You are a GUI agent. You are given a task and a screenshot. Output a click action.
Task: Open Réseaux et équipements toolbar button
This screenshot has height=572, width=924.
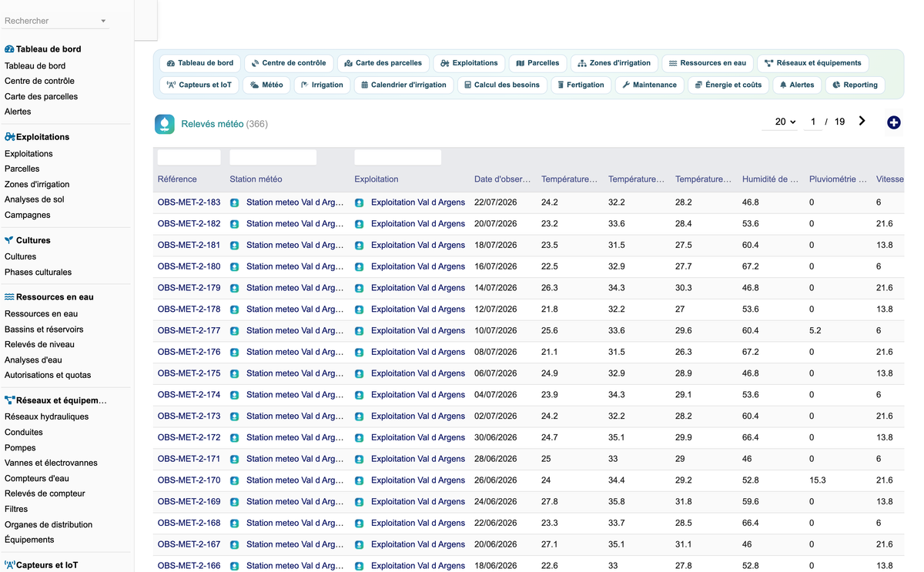pos(813,63)
